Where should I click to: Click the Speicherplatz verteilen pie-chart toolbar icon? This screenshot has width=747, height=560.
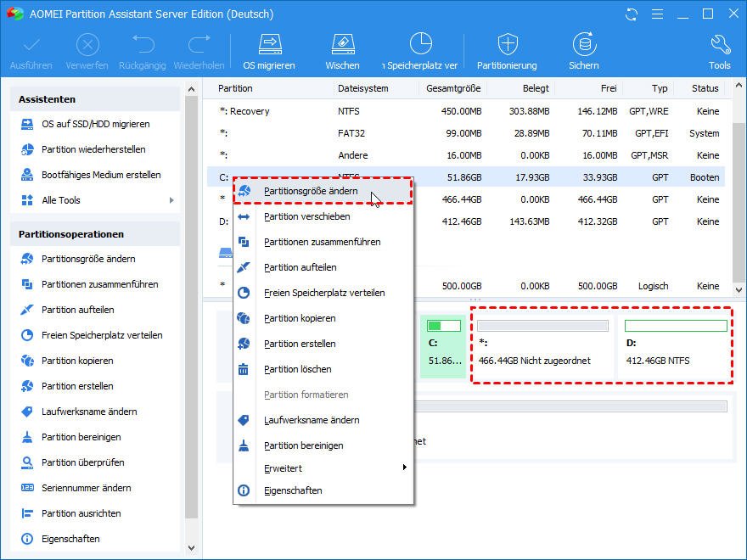421,45
